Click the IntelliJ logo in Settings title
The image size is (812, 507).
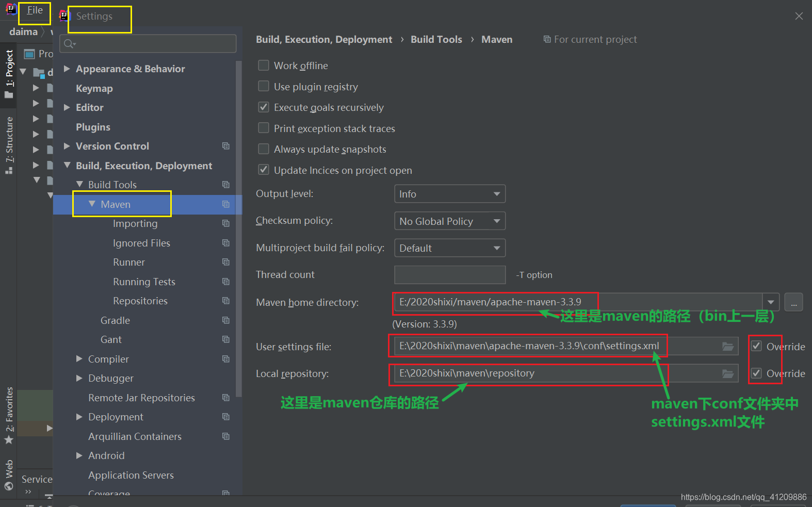(x=64, y=15)
